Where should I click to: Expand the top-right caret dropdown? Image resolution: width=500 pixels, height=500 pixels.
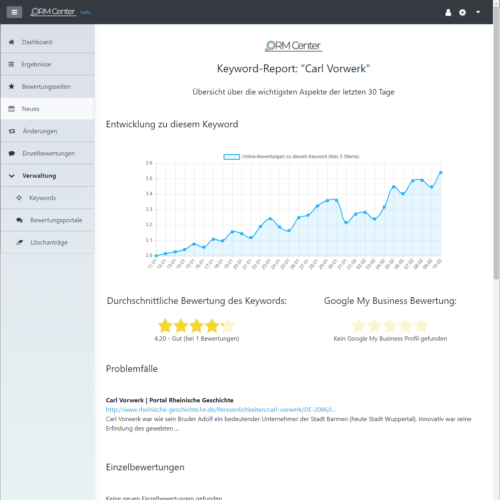[x=478, y=12]
